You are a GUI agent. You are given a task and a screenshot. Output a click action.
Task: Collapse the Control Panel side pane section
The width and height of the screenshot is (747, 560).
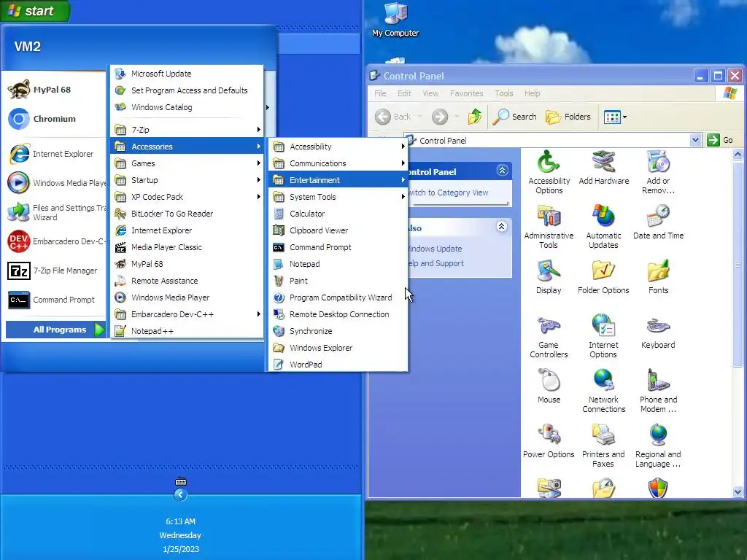click(502, 171)
